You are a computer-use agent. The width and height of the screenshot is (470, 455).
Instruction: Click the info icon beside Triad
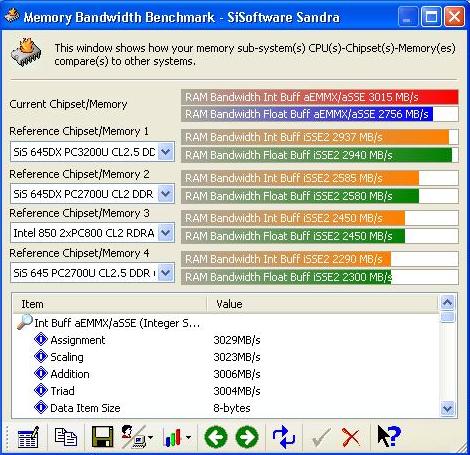[41, 390]
